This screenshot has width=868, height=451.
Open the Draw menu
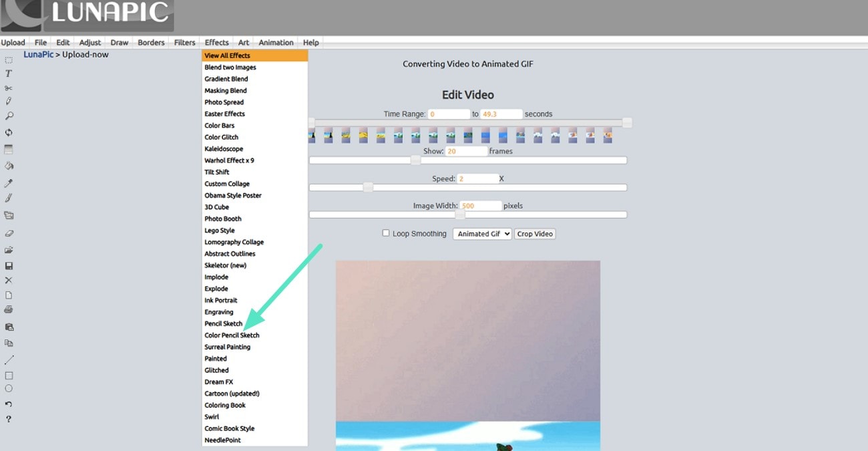coord(120,42)
